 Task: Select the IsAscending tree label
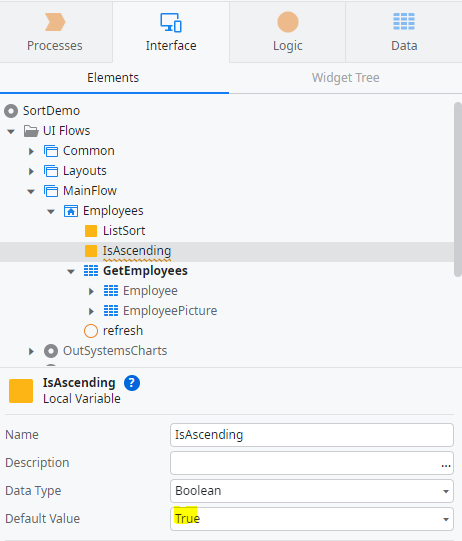[x=137, y=251]
